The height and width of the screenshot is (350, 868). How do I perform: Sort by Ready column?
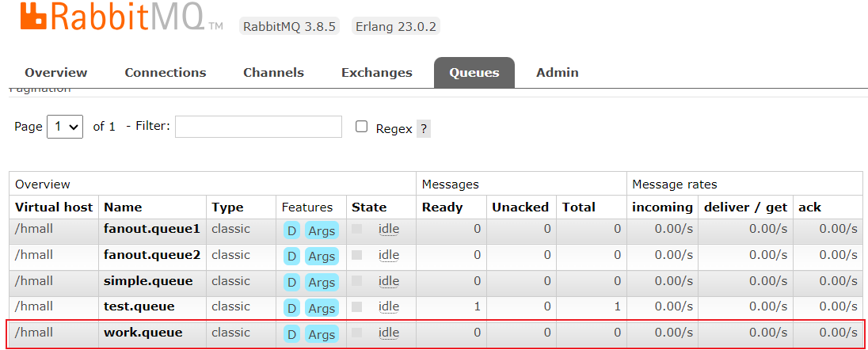[x=442, y=207]
